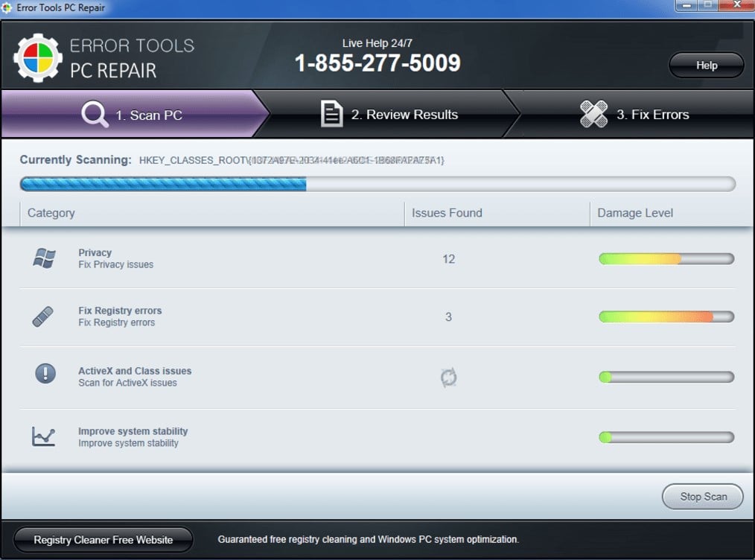Screen dimensions: 755x560
Task: Click the document Review Results icon
Action: click(331, 114)
